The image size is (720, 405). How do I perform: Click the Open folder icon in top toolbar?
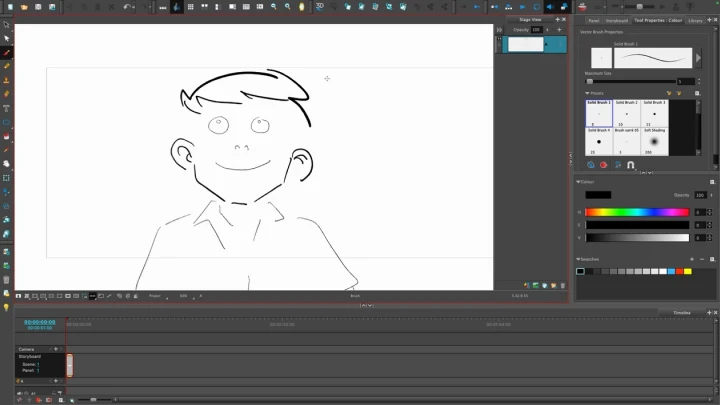(x=23, y=7)
